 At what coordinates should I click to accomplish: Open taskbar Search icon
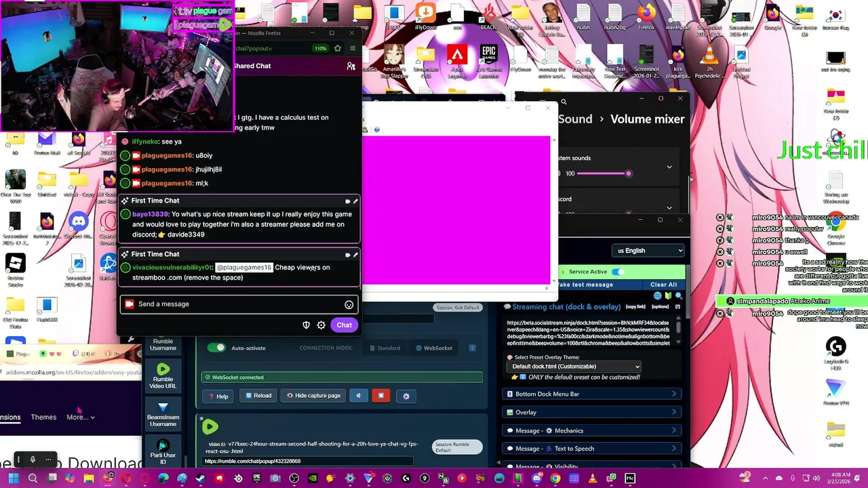[x=33, y=479]
